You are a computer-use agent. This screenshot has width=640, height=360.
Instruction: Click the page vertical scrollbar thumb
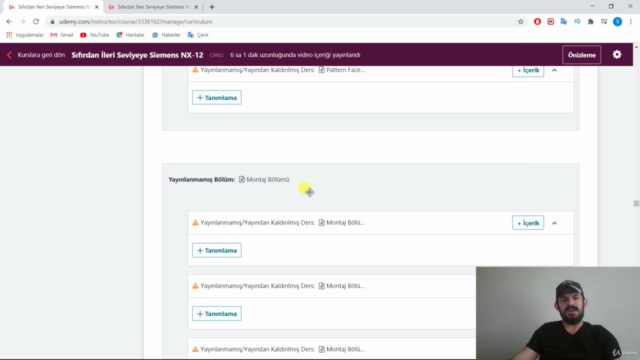point(636,203)
